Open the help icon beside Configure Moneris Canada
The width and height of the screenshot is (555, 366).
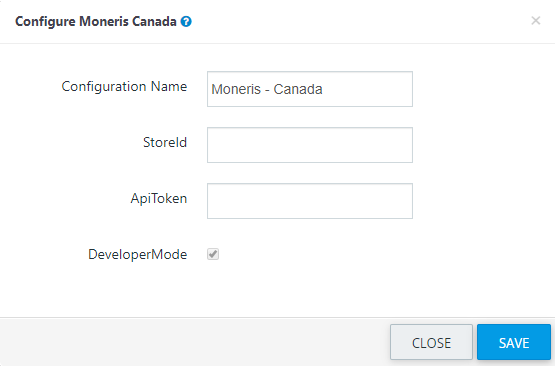186,22
